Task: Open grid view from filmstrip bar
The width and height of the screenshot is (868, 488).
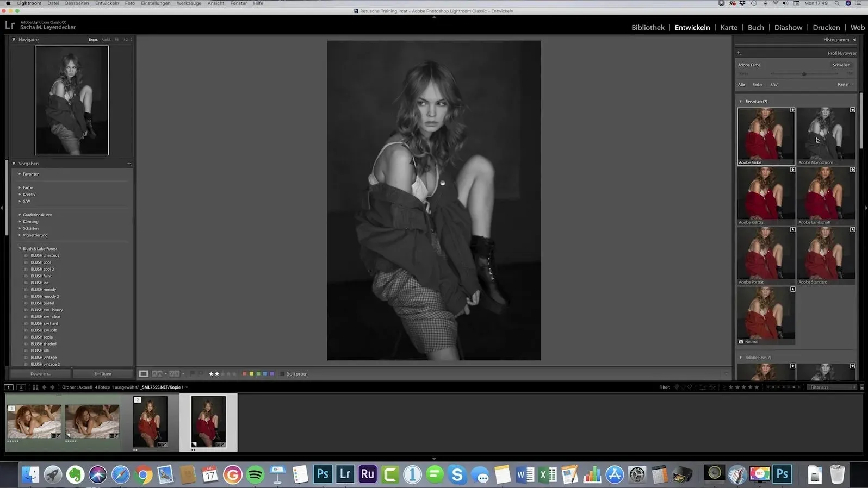Action: [x=35, y=387]
